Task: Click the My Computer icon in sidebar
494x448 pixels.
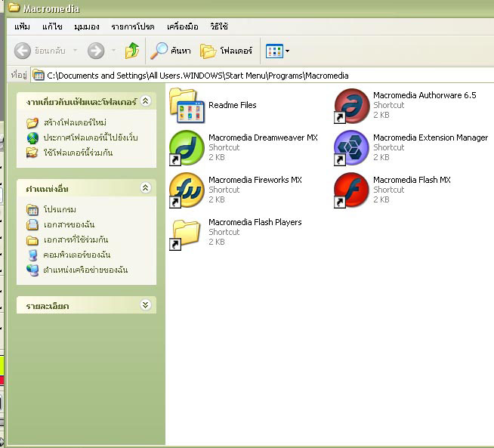Action: (x=32, y=255)
